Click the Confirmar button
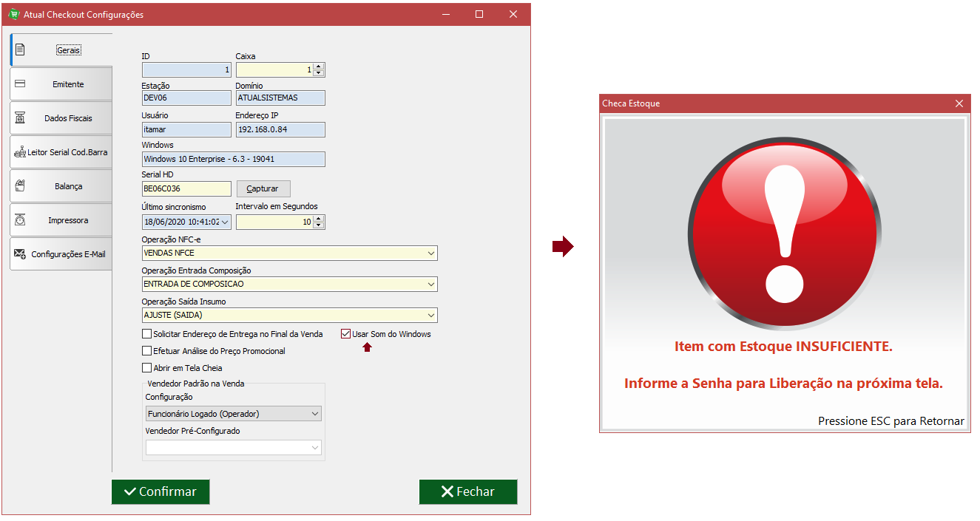 pyautogui.click(x=160, y=492)
